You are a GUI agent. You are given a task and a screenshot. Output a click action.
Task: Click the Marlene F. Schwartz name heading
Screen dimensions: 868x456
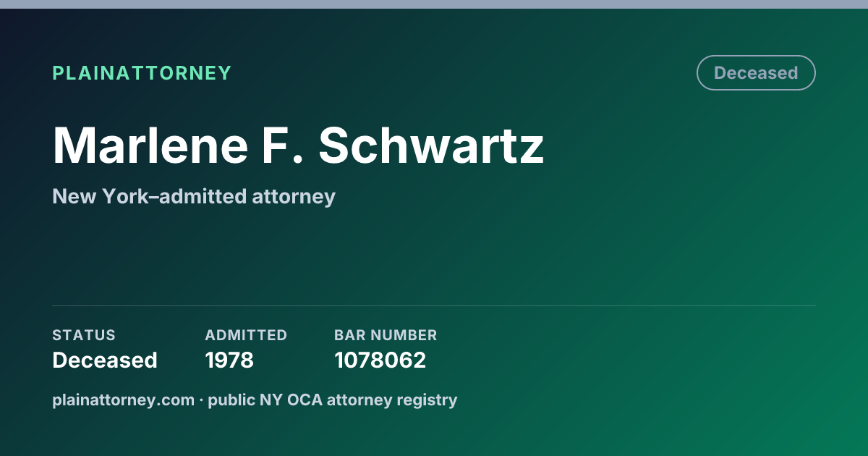(298, 145)
